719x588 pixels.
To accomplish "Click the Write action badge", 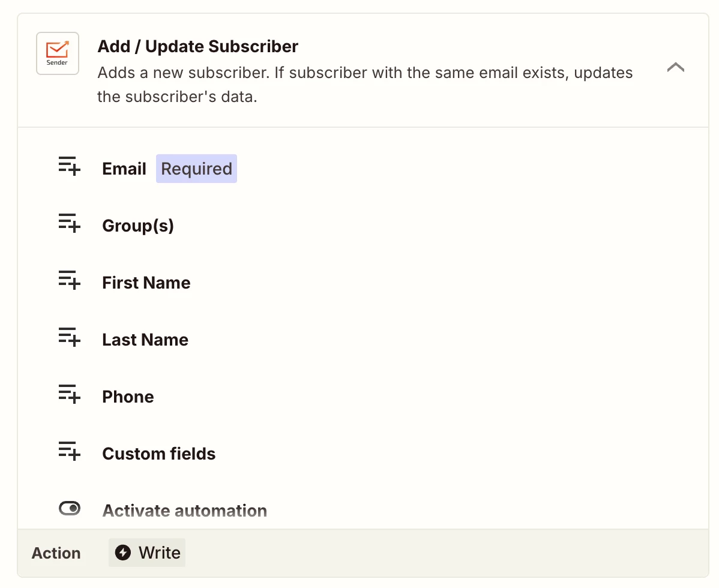I will 146,553.
